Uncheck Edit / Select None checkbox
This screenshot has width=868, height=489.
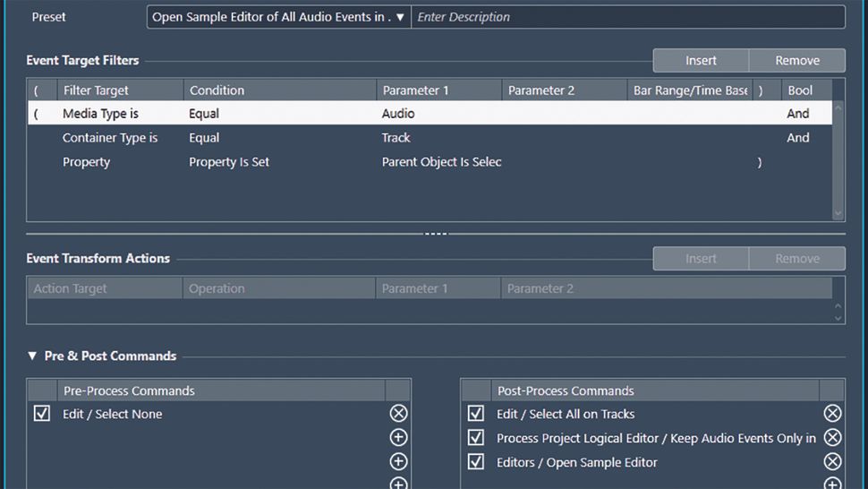(41, 413)
